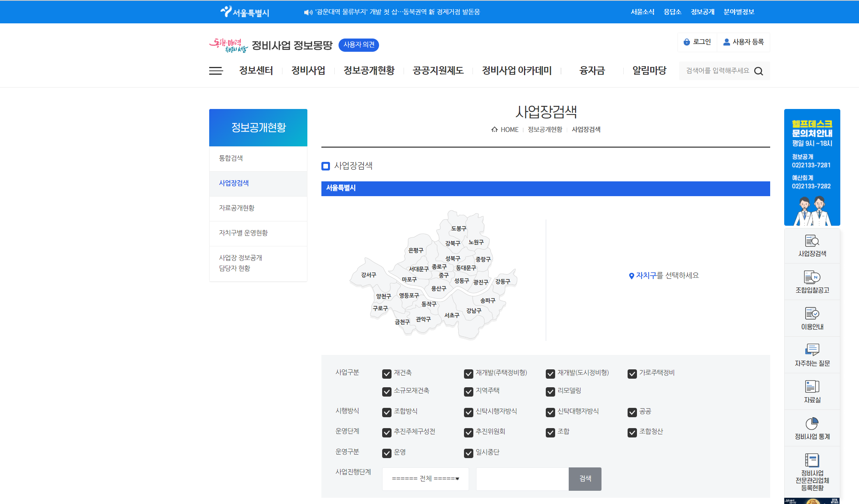This screenshot has height=504, width=859.
Task: Open 자료실 sidebar icon
Action: [812, 387]
